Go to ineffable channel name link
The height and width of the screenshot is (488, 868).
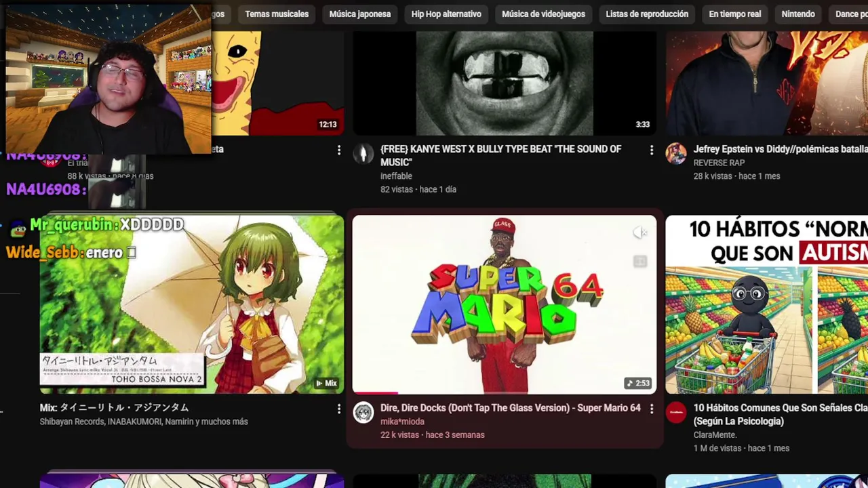click(x=396, y=176)
